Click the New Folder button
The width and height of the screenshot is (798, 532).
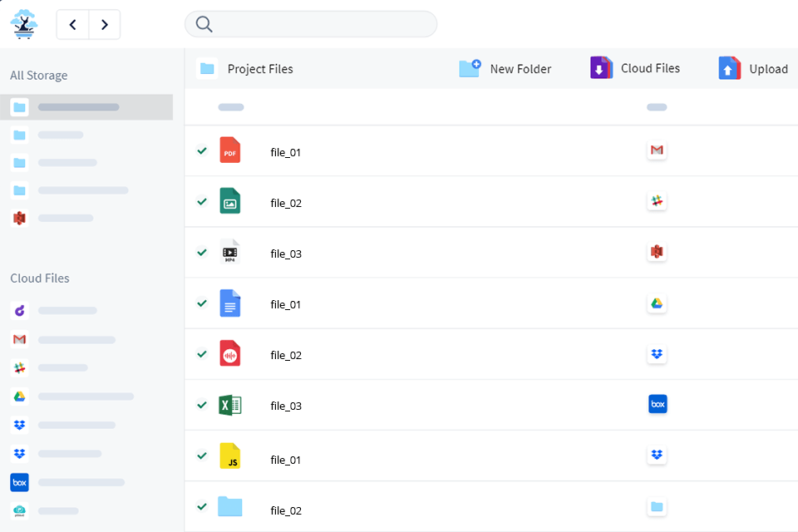click(505, 69)
